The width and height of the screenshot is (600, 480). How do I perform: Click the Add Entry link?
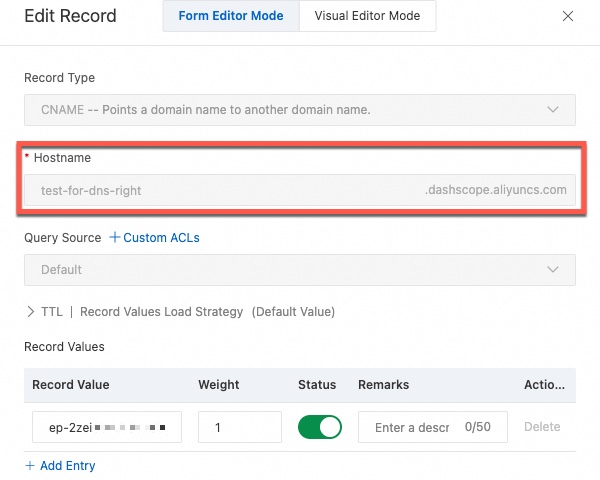click(67, 466)
